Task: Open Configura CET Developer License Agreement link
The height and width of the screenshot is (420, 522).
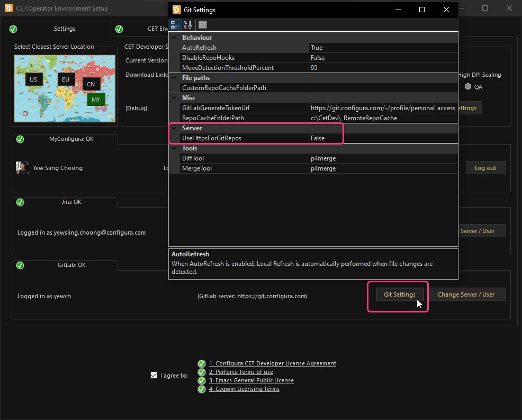Action: (272, 363)
